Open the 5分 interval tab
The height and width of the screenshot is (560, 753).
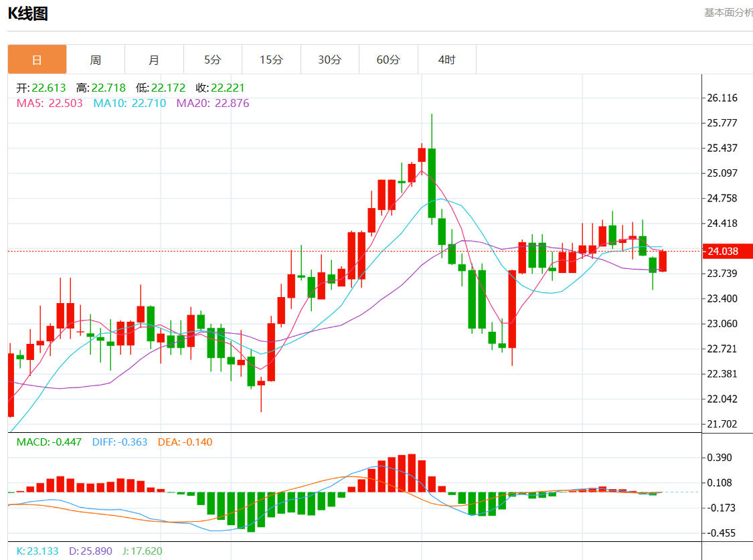pyautogui.click(x=212, y=60)
